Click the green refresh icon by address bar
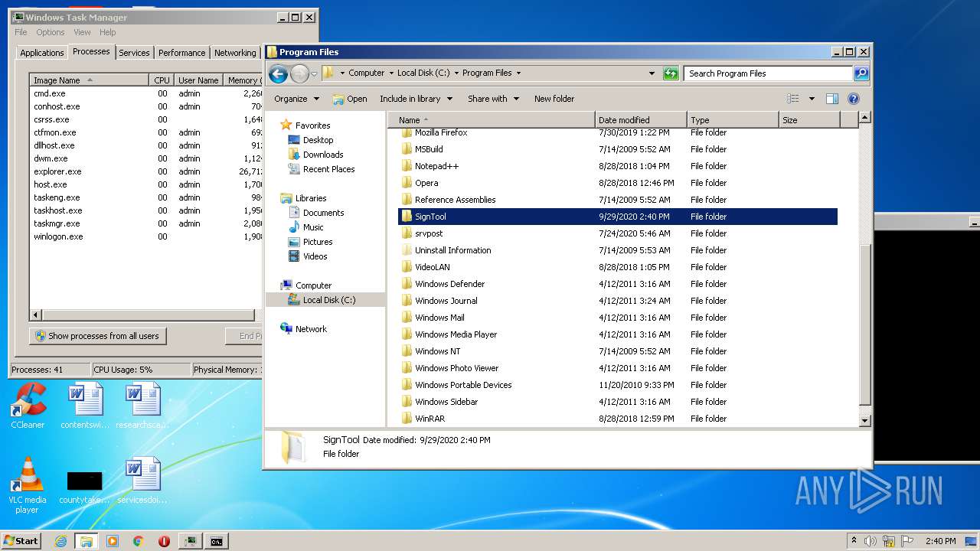 tap(671, 73)
